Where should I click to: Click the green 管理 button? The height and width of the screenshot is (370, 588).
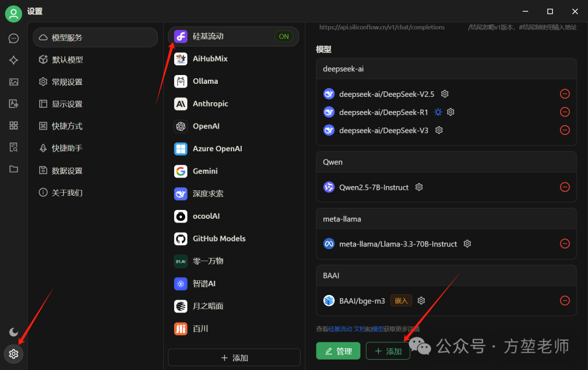(x=338, y=351)
